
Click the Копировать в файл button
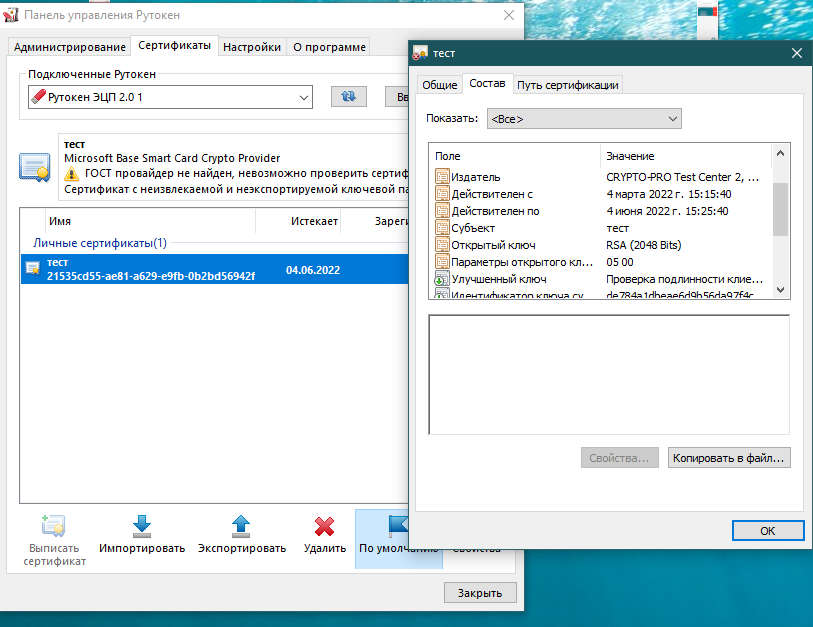pos(728,458)
